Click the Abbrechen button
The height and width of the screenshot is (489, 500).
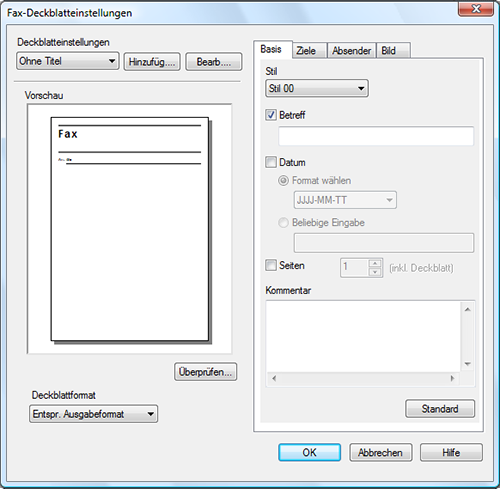point(381,452)
